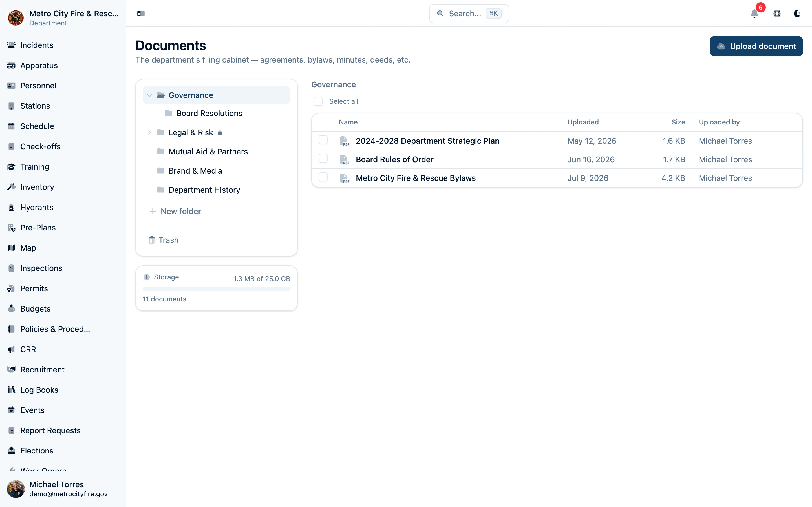Image resolution: width=812 pixels, height=507 pixels.
Task: Click lock icon beside Legal & Risk
Action: coord(220,132)
